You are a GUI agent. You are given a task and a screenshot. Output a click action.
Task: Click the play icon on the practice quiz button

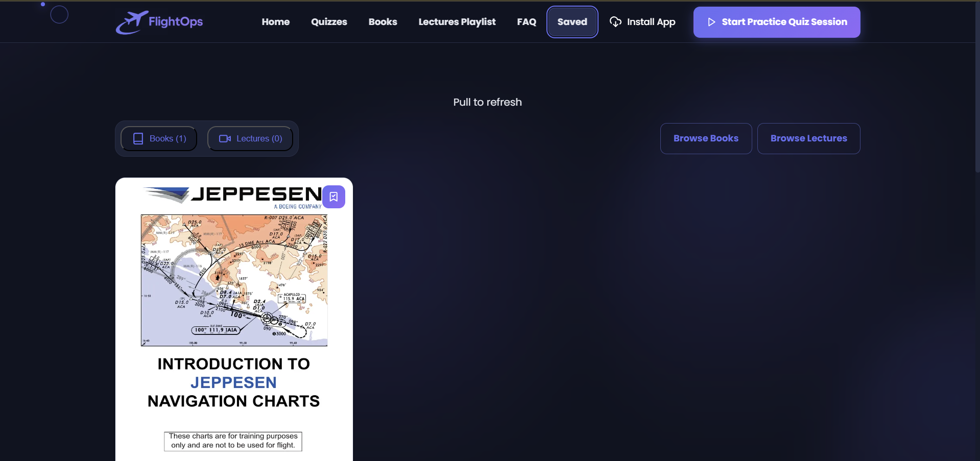[x=711, y=22]
